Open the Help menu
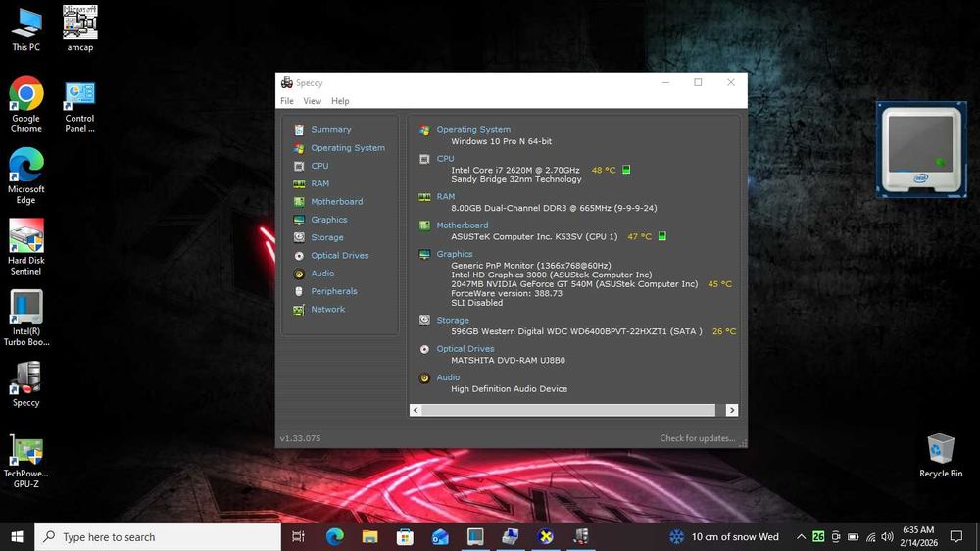 pyautogui.click(x=340, y=101)
